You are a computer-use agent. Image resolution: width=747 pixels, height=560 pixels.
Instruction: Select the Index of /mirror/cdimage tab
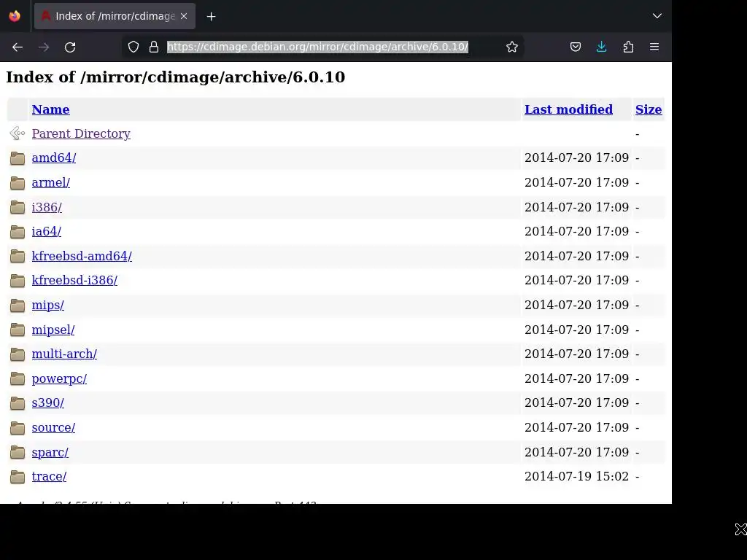click(115, 16)
